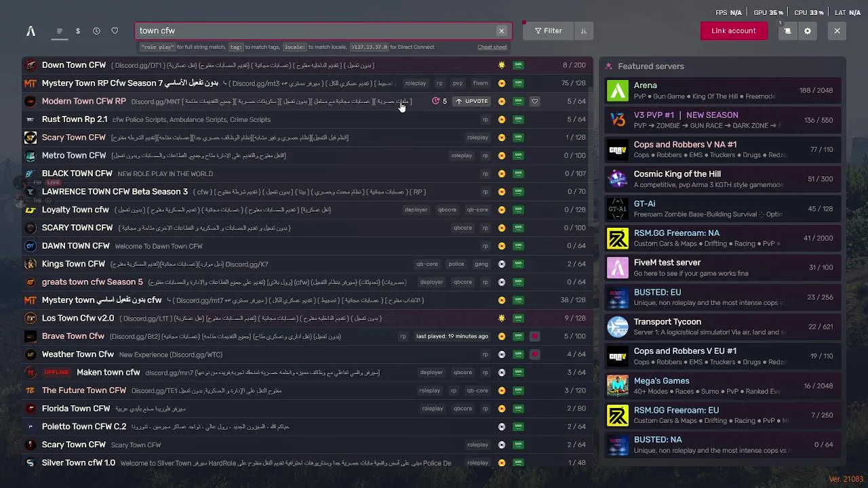Open featured Mega's Games server

point(723,386)
